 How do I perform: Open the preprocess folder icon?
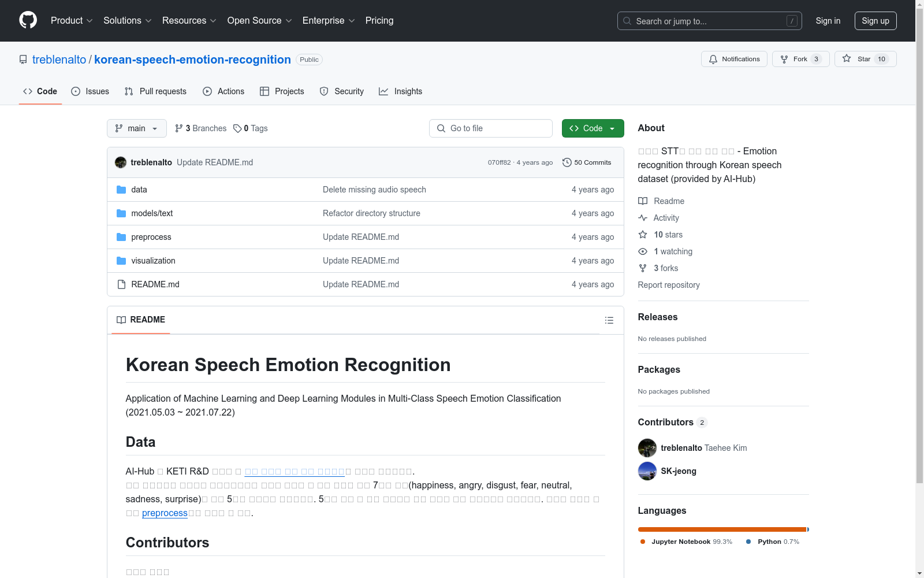tap(121, 237)
